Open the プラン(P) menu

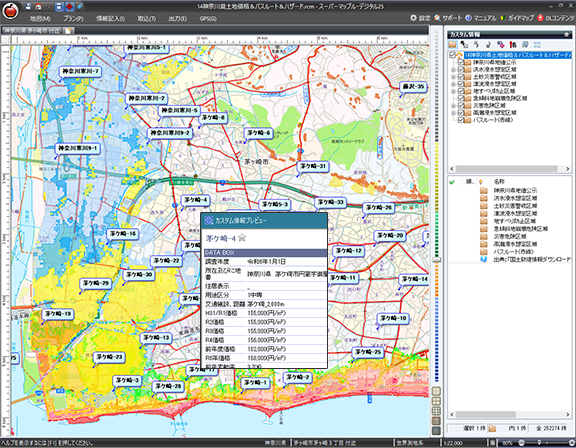tap(73, 18)
